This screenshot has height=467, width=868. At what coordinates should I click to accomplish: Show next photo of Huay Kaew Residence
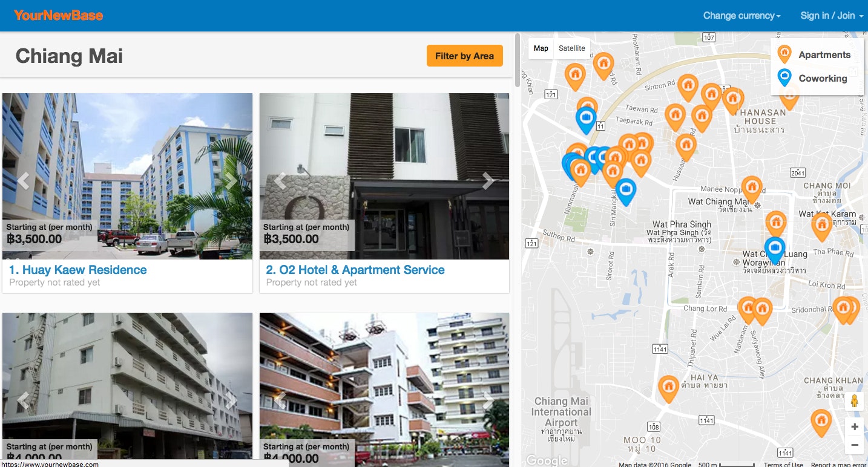coord(231,181)
